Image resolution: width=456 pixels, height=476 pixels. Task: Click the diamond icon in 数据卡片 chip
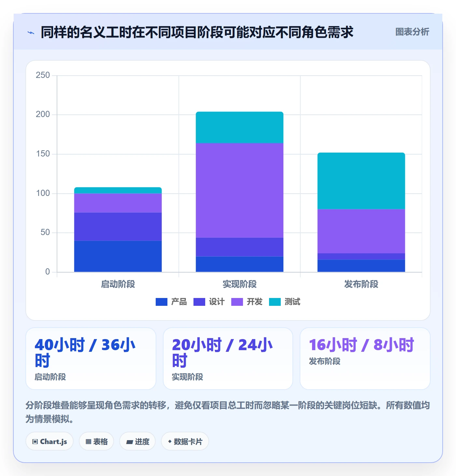click(170, 441)
